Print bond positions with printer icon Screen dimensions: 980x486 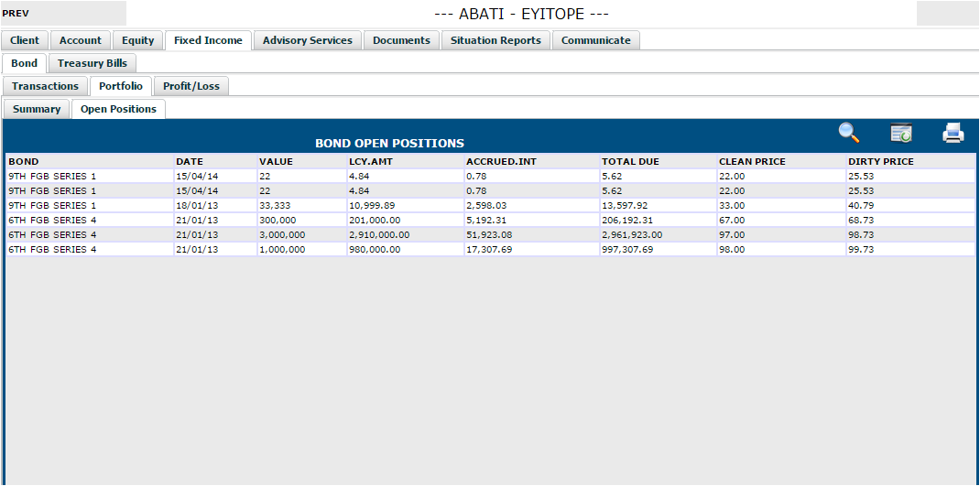[x=953, y=133]
